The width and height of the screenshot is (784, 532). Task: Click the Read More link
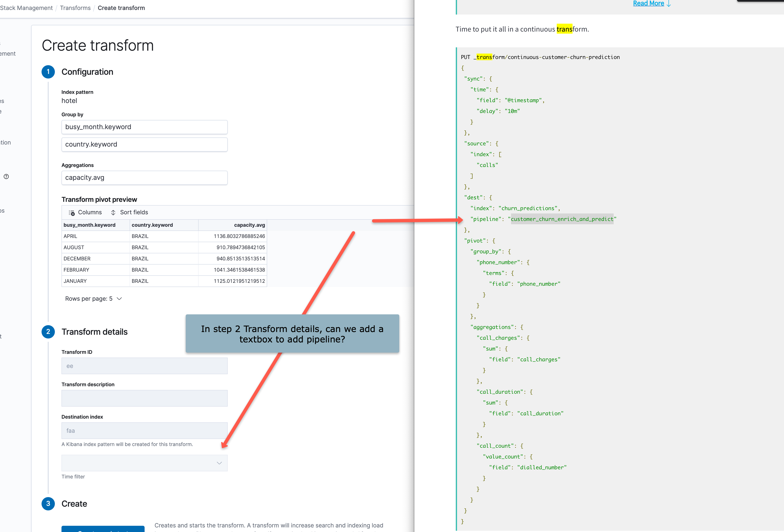pyautogui.click(x=648, y=3)
